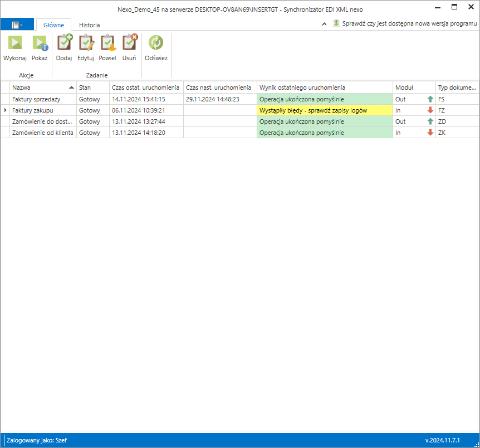The image size is (480, 448).
Task: Click the Czas nast. uruchomienia column header
Action: point(220,87)
